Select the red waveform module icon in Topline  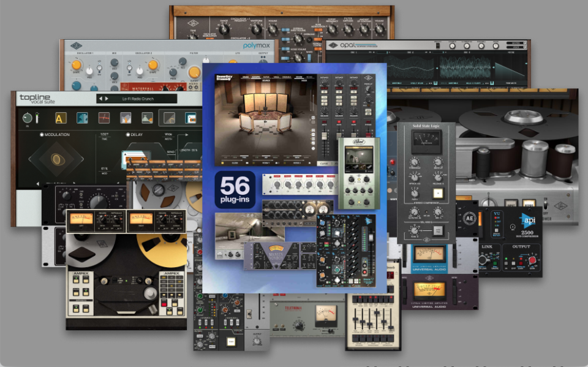tap(104, 118)
